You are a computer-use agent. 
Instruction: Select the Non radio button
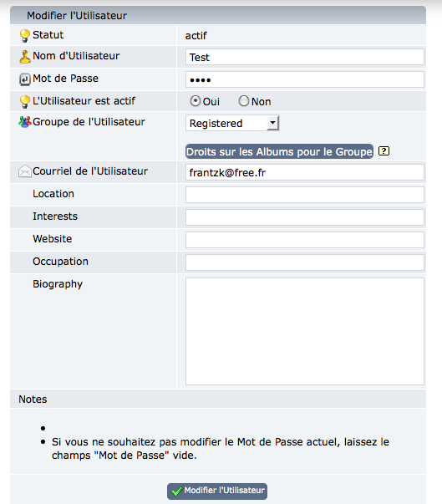[244, 101]
